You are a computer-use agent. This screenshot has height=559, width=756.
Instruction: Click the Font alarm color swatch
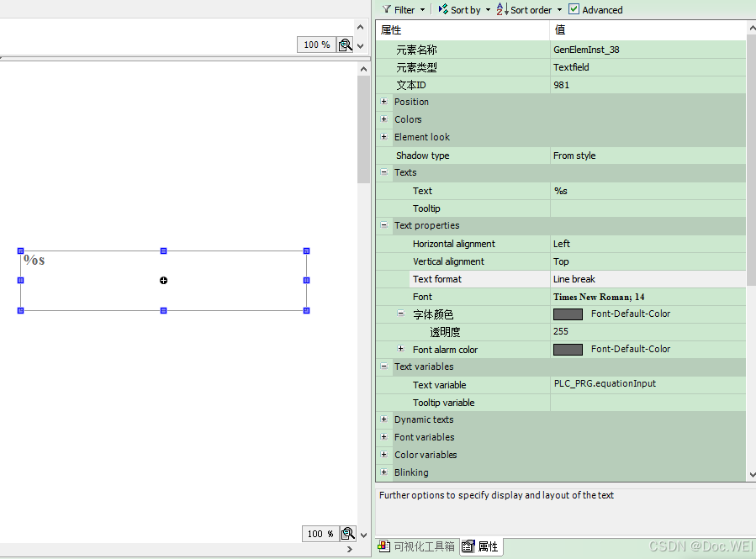568,350
